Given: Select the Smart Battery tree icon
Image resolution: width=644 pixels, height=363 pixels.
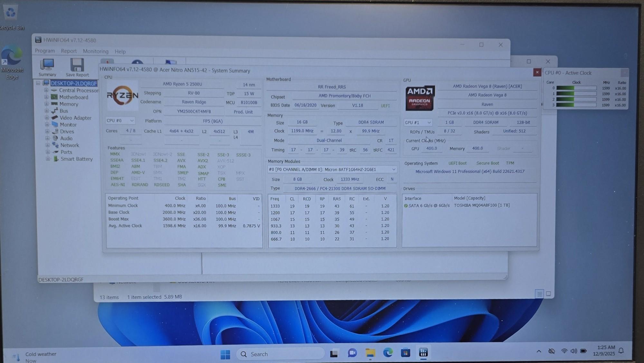Looking at the screenshot, I should [x=56, y=159].
